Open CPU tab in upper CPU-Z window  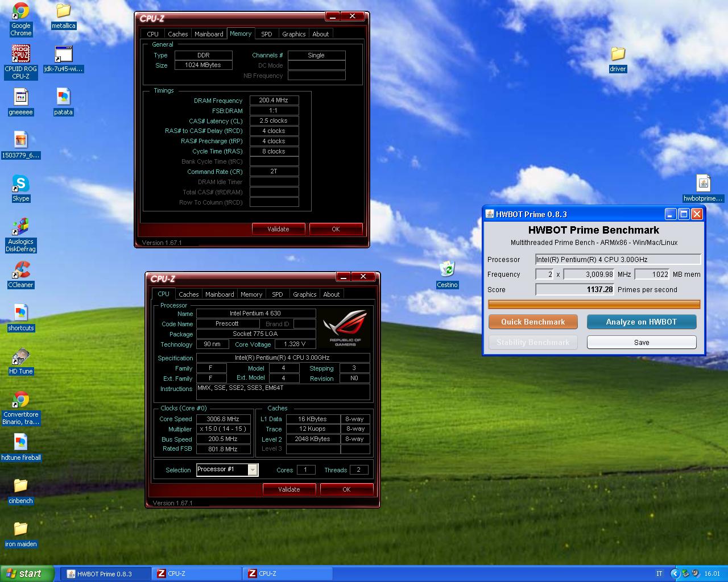click(153, 34)
